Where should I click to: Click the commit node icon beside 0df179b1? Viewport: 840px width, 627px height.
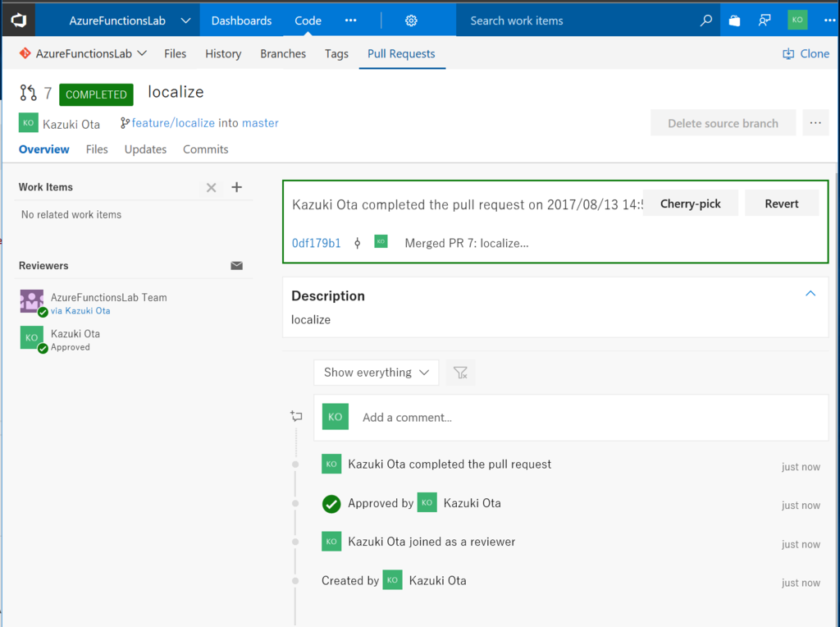pyautogui.click(x=358, y=243)
